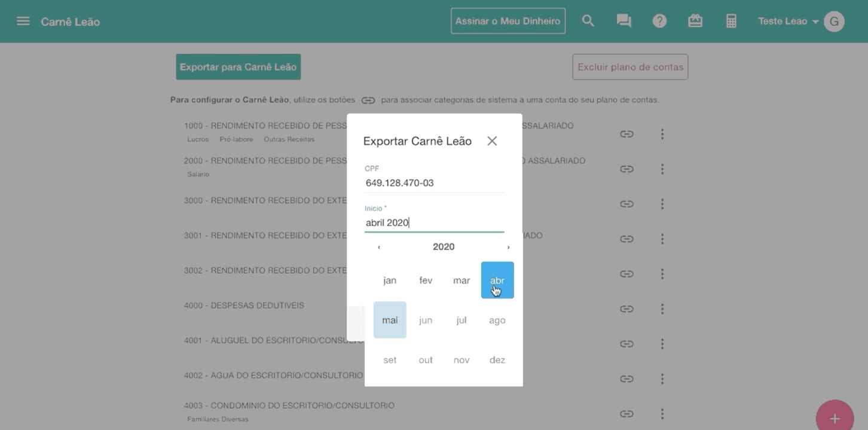Select month 'jan' in the picker
The height and width of the screenshot is (430, 868).
pyautogui.click(x=390, y=280)
